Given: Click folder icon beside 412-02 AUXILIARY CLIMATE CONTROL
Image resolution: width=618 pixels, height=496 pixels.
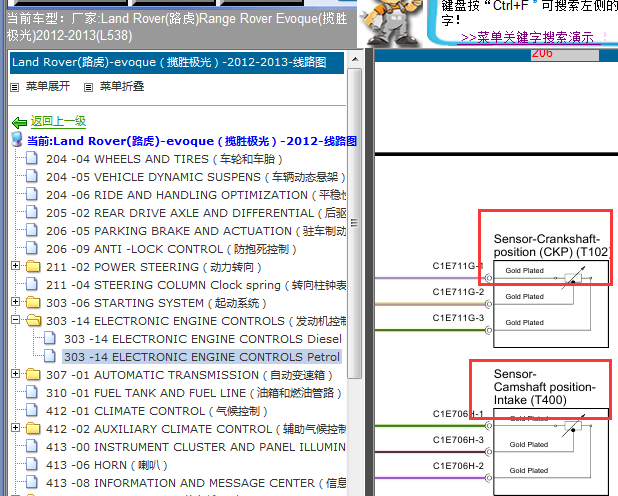Looking at the screenshot, I should 33,429.
